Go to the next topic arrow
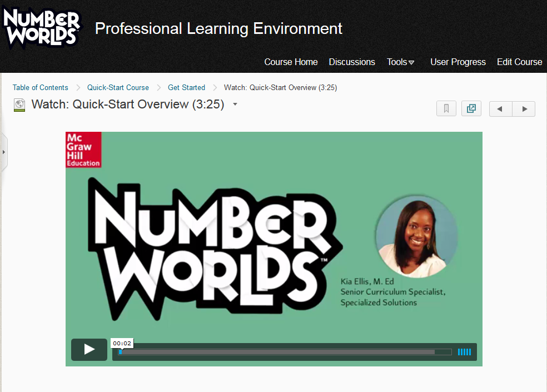The height and width of the screenshot is (392, 547). (x=524, y=109)
